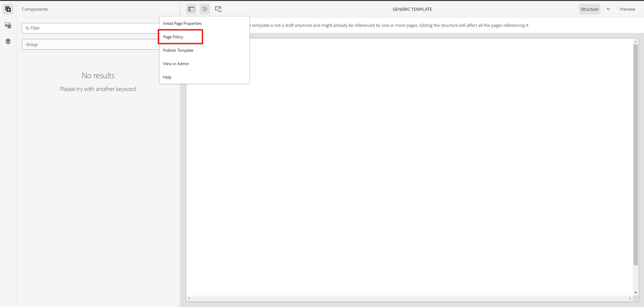Image resolution: width=644 pixels, height=307 pixels.
Task: Click the horizontal scroll right arrow
Action: [630, 298]
